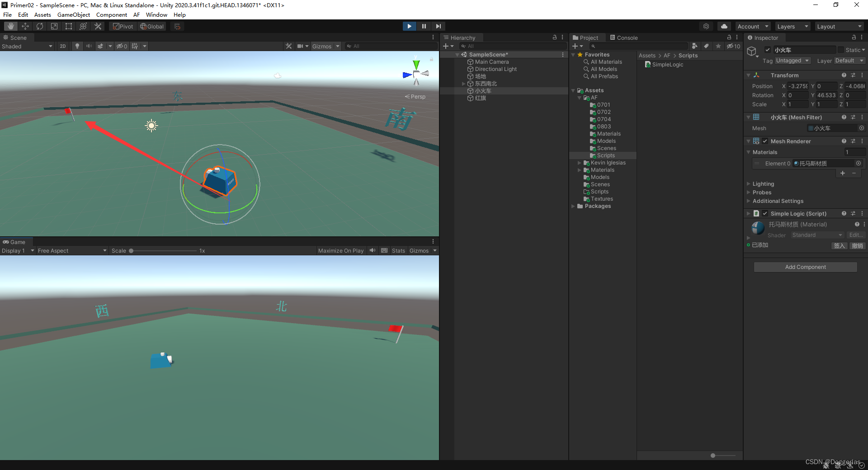Expand the 东西南北 object in Hierarchy
The width and height of the screenshot is (868, 470).
463,84
